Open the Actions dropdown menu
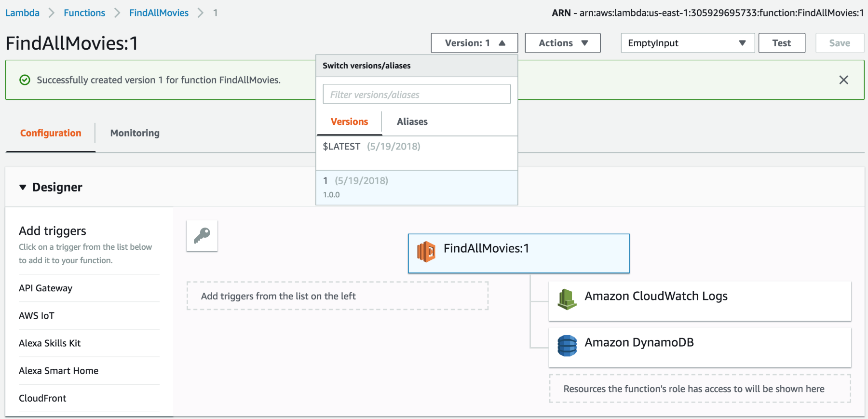Screen dimensions: 868x419 [x=563, y=43]
